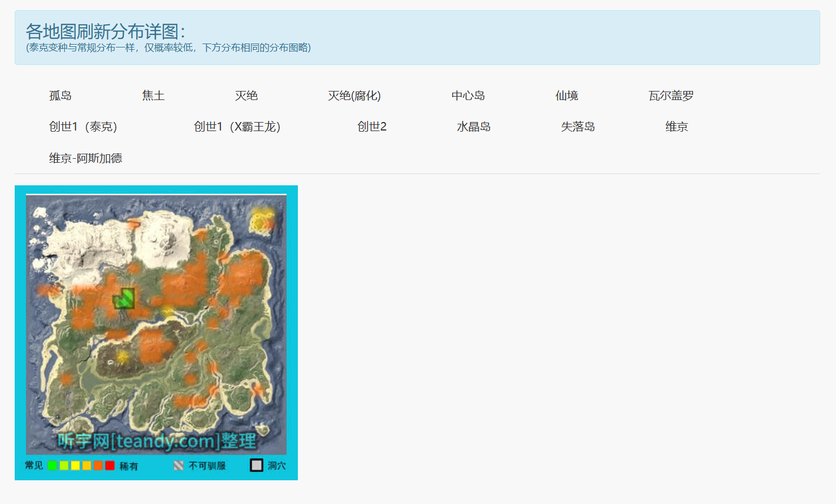Switch to the 中心岛 tab

click(x=468, y=95)
